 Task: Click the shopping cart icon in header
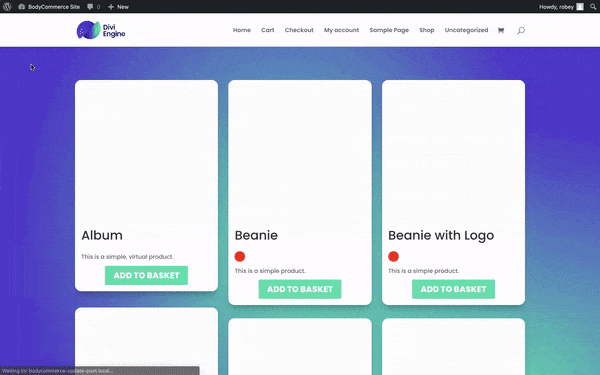tap(501, 30)
